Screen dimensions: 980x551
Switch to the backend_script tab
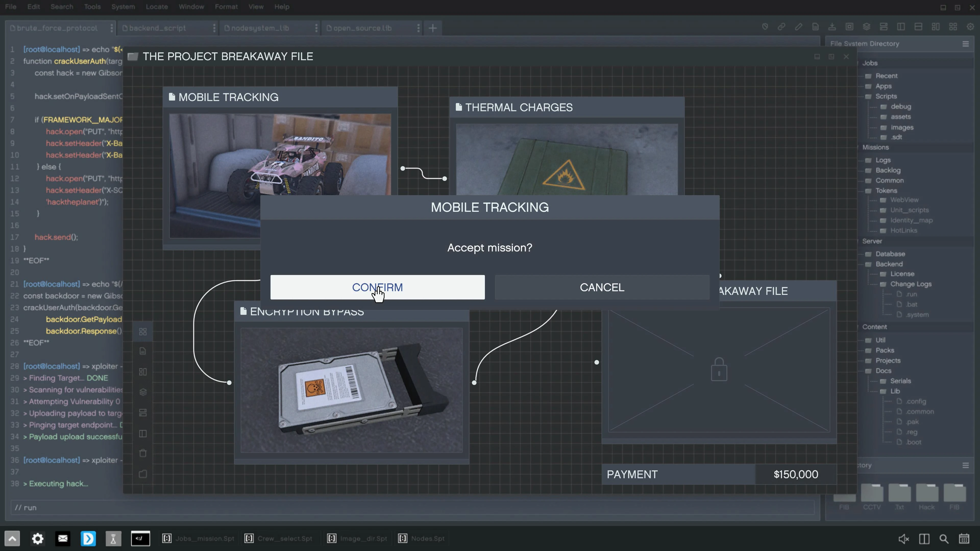point(157,28)
